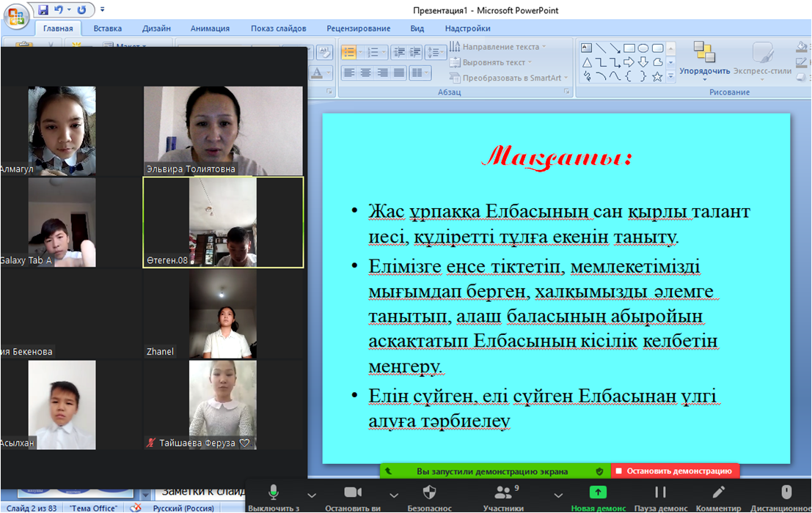Select the oval shape in shapes gallery
Image resolution: width=812 pixels, height=513 pixels.
pos(643,48)
